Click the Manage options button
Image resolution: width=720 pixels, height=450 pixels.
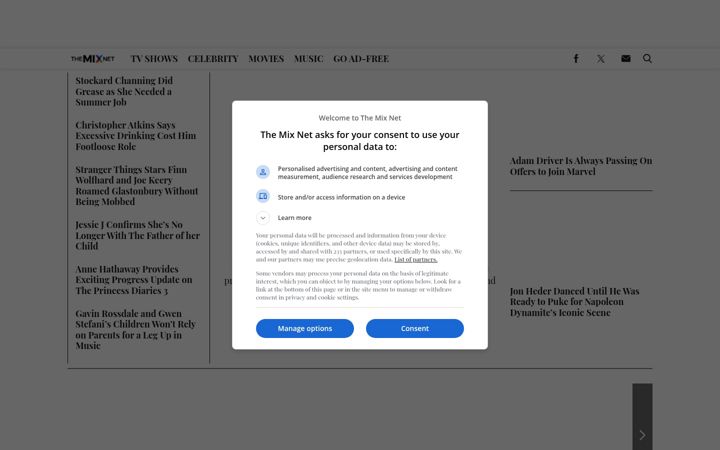(x=305, y=328)
